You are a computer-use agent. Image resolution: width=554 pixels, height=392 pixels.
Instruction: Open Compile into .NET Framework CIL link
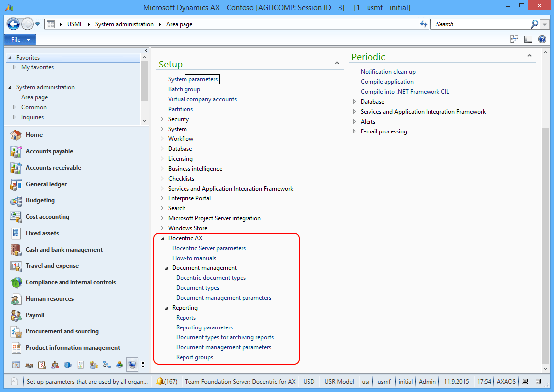(x=405, y=91)
